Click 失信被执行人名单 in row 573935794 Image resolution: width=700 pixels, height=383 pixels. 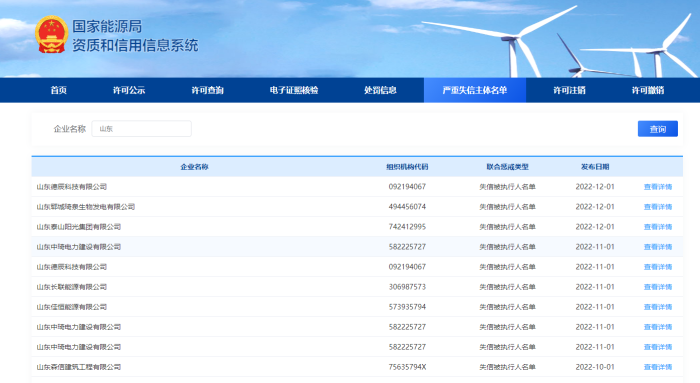pos(508,307)
